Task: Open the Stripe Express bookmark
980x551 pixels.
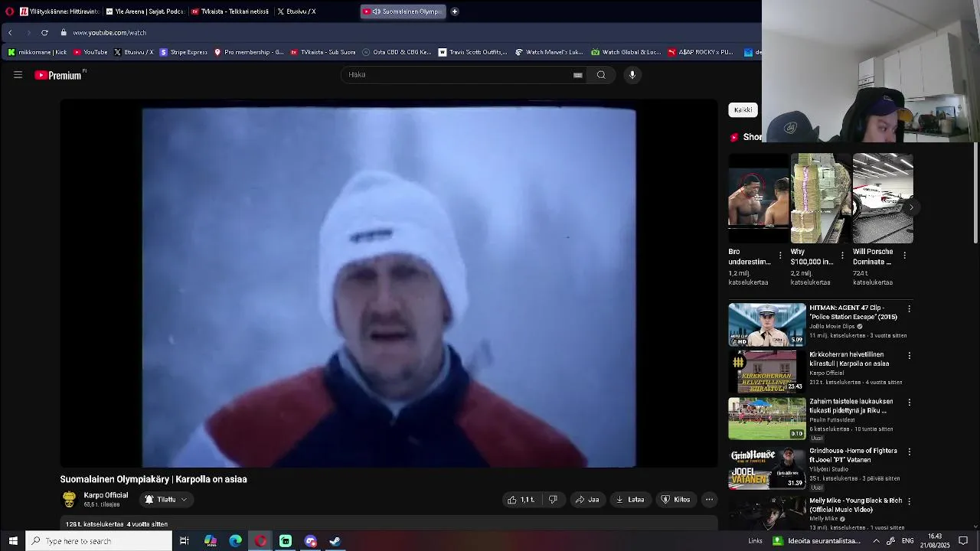Action: [184, 52]
